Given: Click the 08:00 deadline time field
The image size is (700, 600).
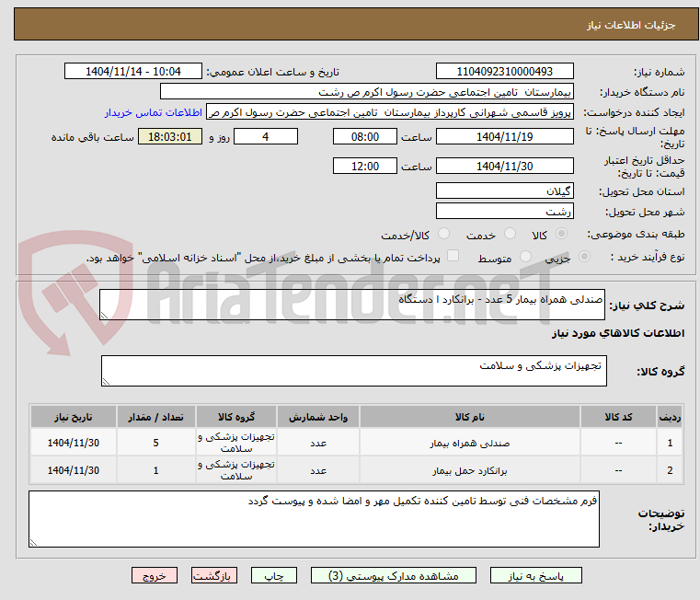Looking at the screenshot, I should coord(365,136).
